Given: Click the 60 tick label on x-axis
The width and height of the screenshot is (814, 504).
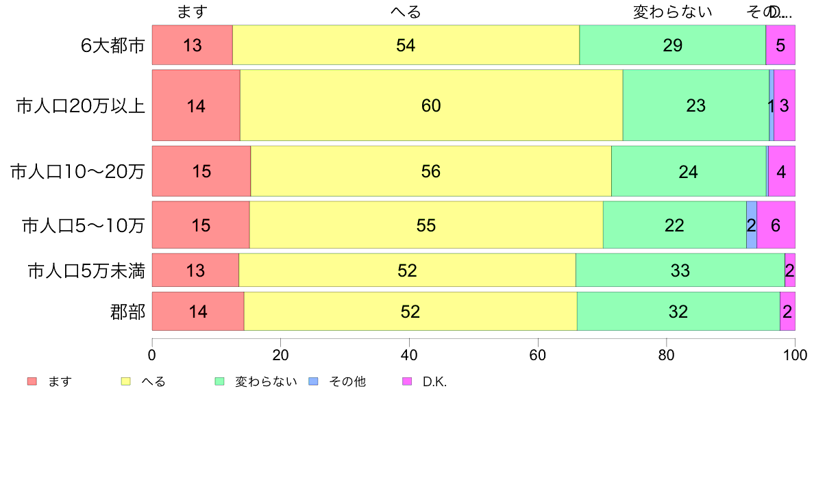Looking at the screenshot, I should [538, 355].
